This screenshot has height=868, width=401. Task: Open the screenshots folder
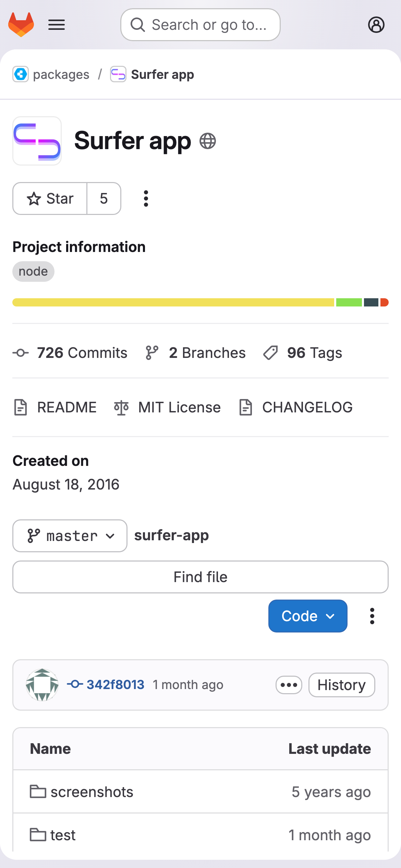point(92,792)
